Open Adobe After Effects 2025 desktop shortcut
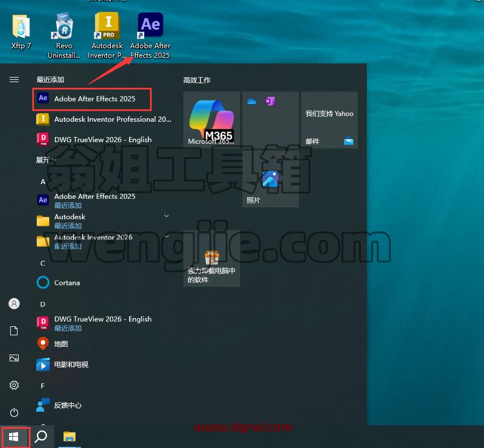This screenshot has width=484, height=448. click(x=151, y=35)
